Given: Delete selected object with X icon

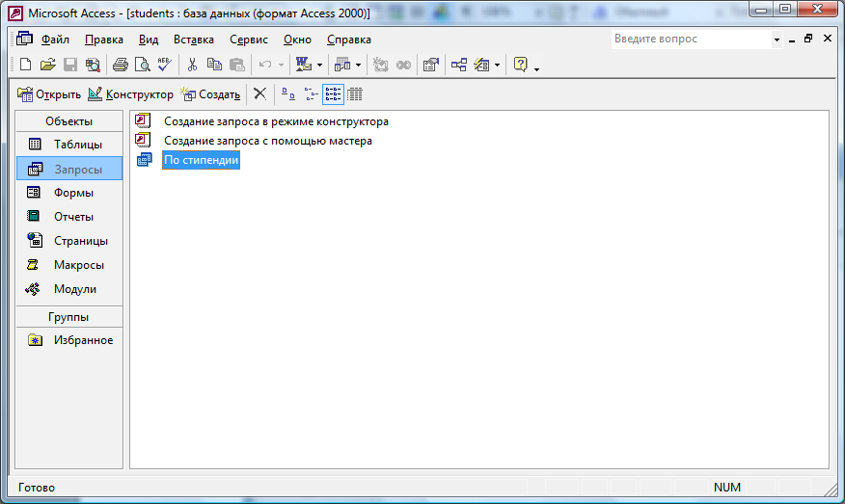Looking at the screenshot, I should [x=259, y=94].
